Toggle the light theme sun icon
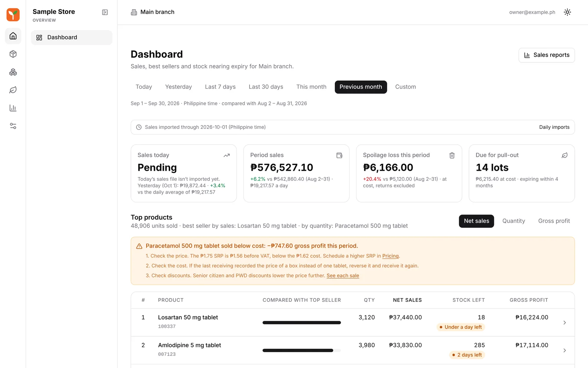The height and width of the screenshot is (368, 588). point(567,12)
